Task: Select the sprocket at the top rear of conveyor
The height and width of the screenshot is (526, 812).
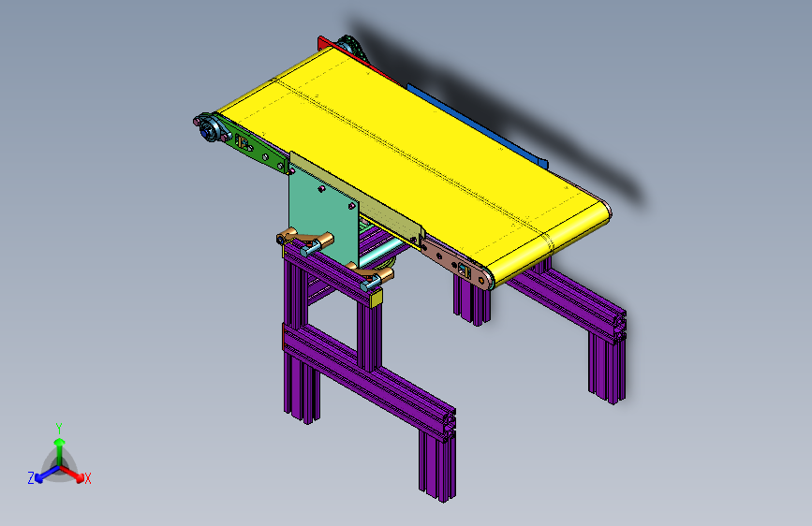Action: point(352,47)
